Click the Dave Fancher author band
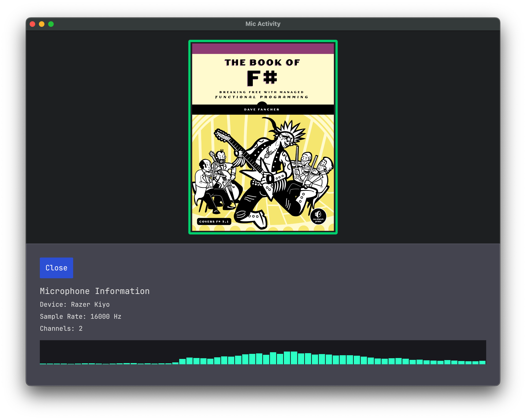526x420 pixels. (262, 109)
